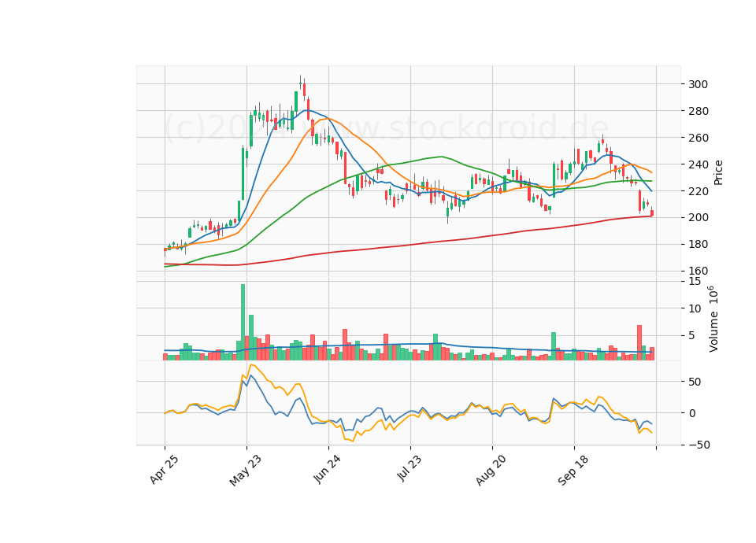Viewport: 756px width, 543px height.
Task: Click the 300 price axis value
Action: click(x=699, y=84)
